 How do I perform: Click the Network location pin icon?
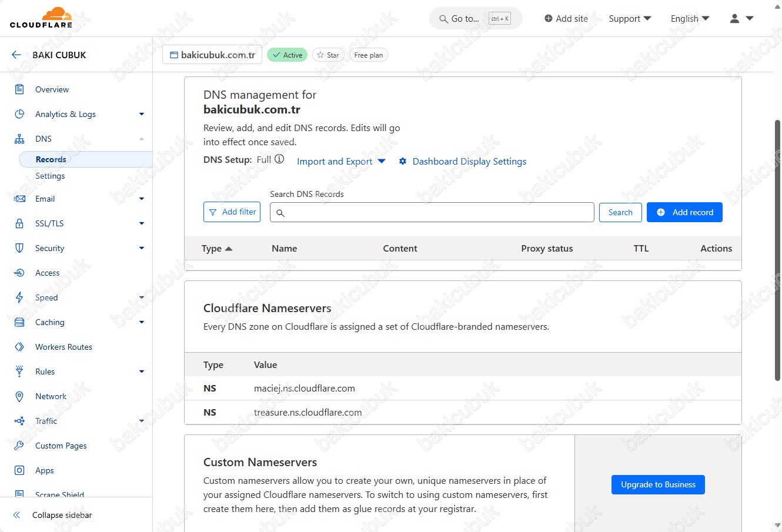coord(19,396)
